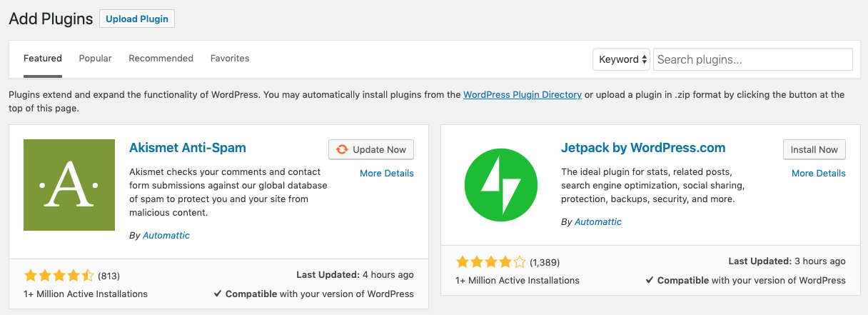Focus the Search plugins input field
This screenshot has height=315, width=868.
tap(752, 59)
